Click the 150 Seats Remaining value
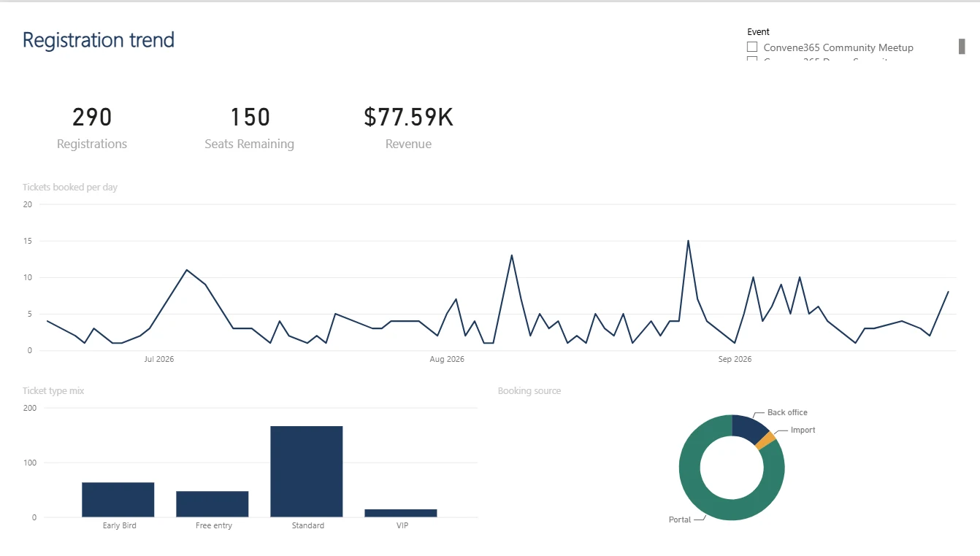 point(250,117)
